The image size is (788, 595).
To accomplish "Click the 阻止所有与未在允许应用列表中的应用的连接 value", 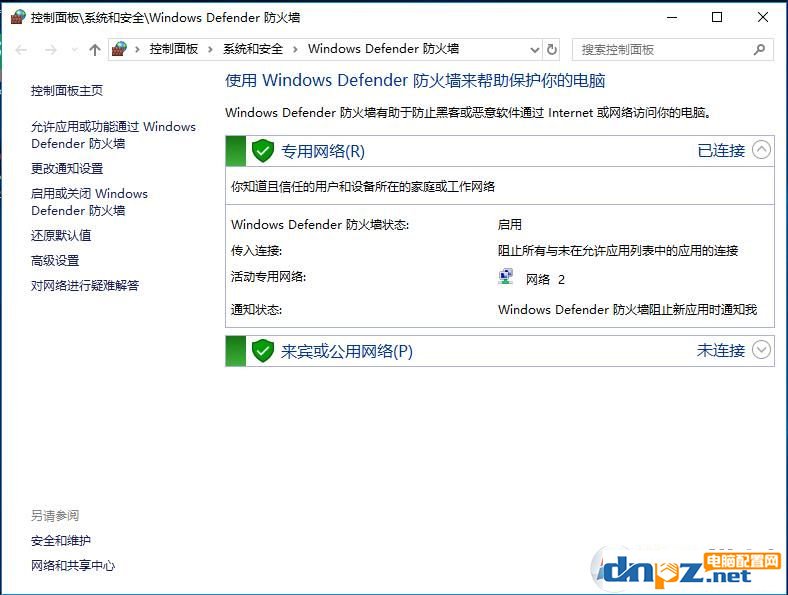I will pyautogui.click(x=618, y=250).
